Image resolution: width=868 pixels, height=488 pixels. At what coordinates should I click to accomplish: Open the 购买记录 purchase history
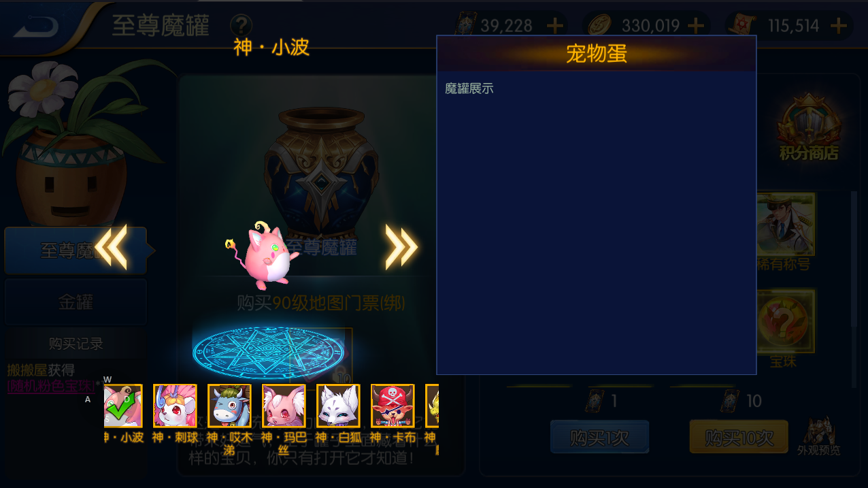point(76,344)
